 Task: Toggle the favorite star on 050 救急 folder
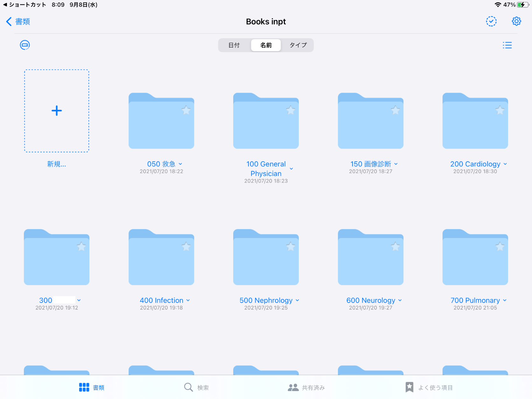pyautogui.click(x=186, y=110)
